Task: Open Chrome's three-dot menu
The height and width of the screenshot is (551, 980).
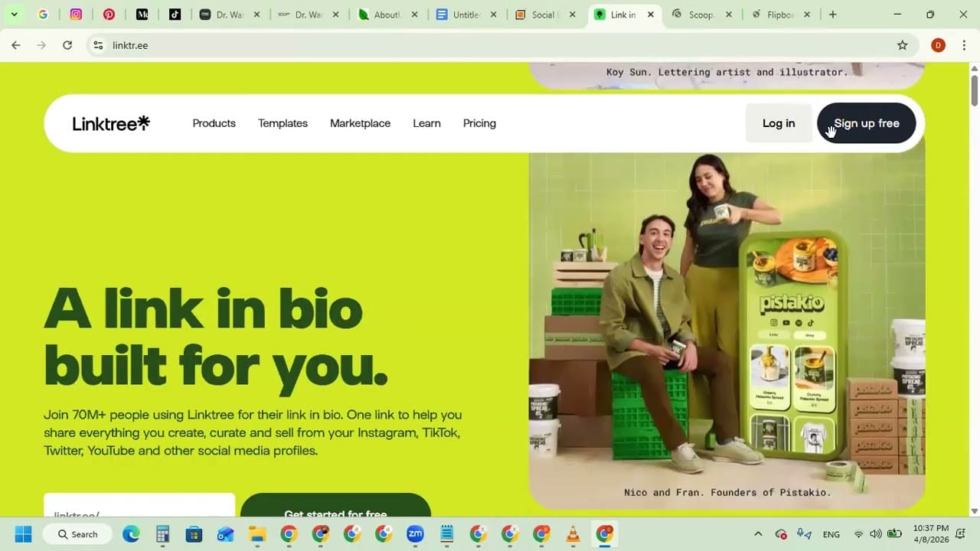Action: pos(965,45)
